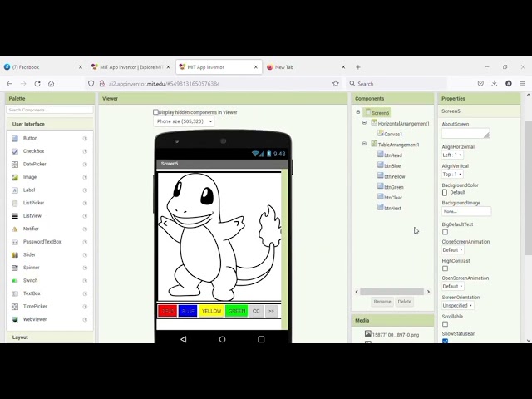This screenshot has width=532, height=399.
Task: Choose the Image component icon
Action: click(15, 177)
